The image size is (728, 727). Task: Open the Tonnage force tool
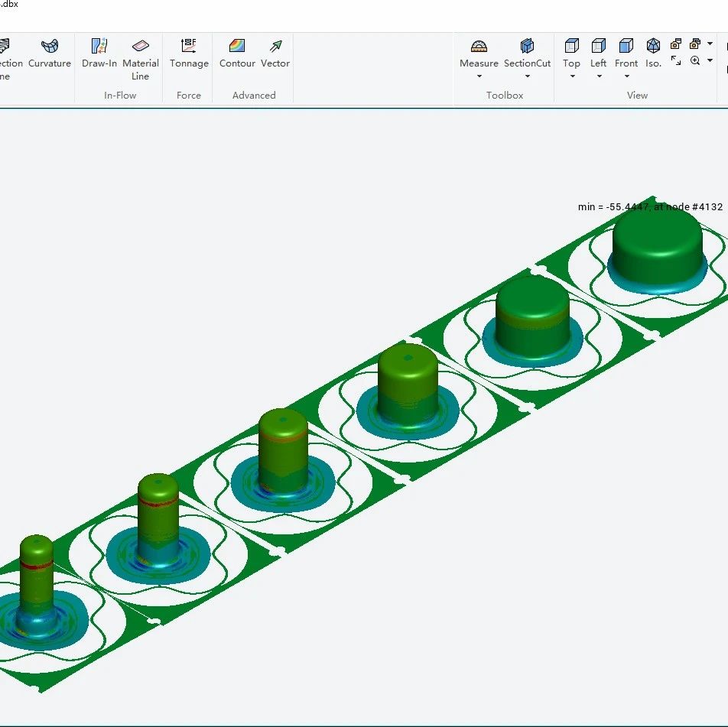pyautogui.click(x=189, y=54)
